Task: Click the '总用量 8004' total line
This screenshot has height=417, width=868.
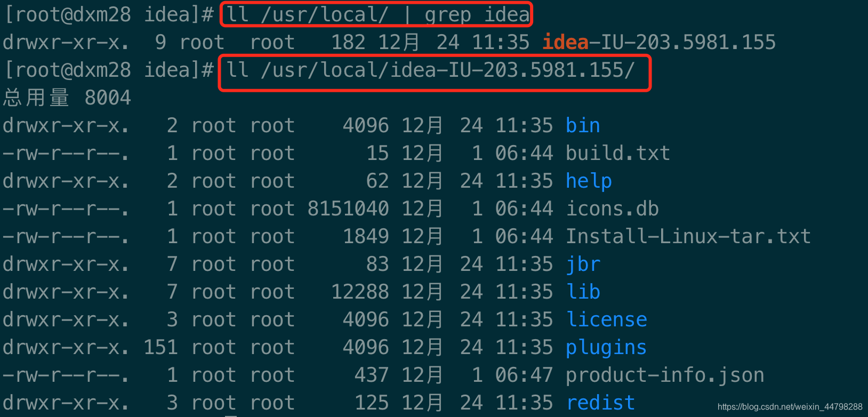Action: [67, 98]
